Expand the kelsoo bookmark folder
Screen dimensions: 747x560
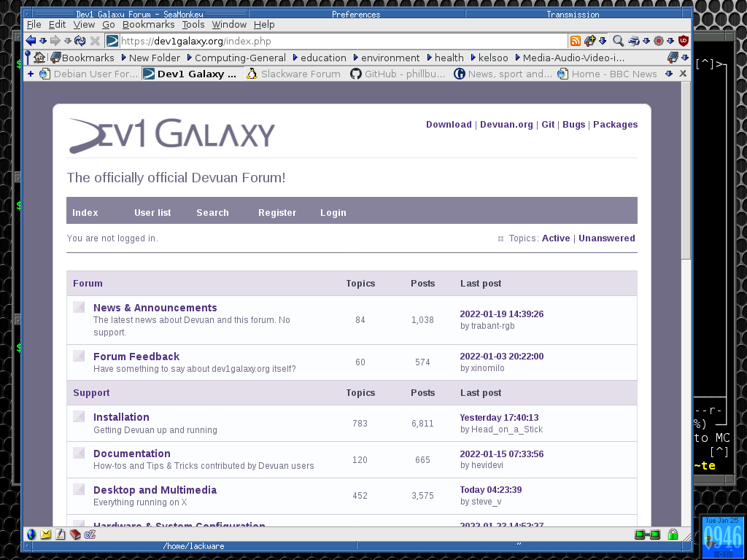click(x=489, y=58)
